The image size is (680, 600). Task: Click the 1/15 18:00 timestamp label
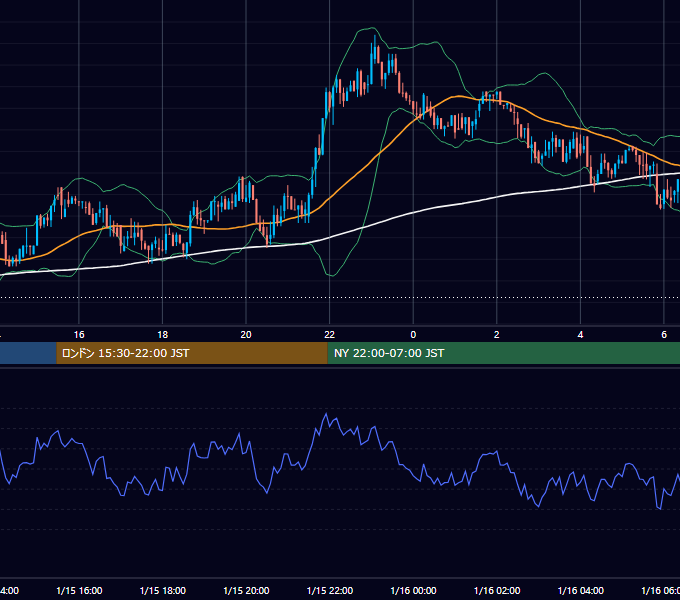[163, 590]
